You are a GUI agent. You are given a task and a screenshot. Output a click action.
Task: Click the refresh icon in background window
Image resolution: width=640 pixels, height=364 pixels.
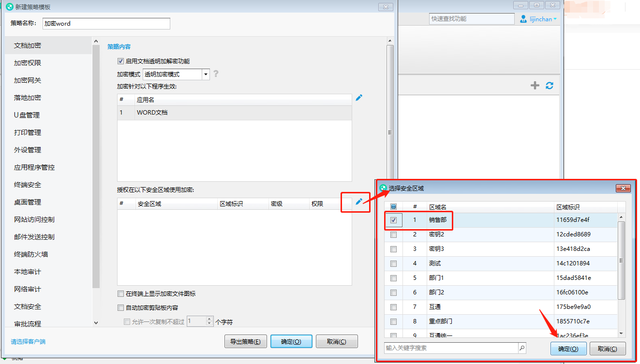coord(549,86)
